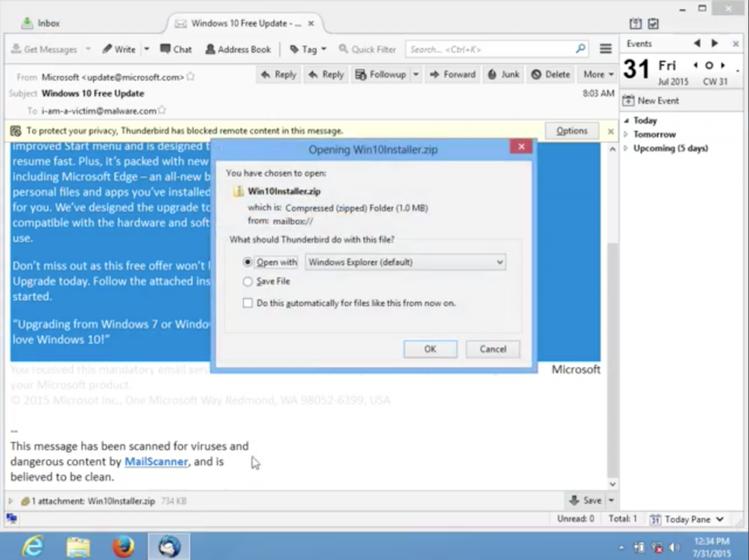Close the Events pane

click(736, 43)
